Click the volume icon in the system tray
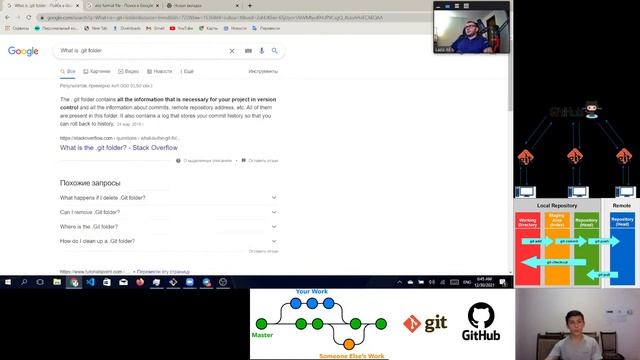 coord(432,282)
